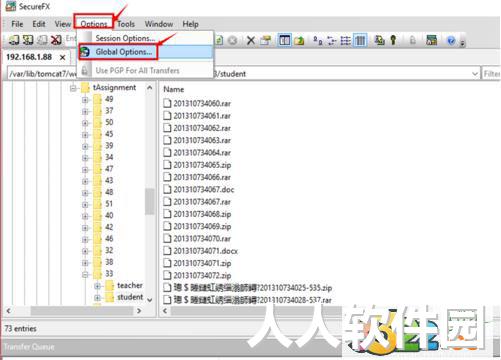501x360 pixels.
Task: Collapse folder 33 in the tree
Action: 85,275
